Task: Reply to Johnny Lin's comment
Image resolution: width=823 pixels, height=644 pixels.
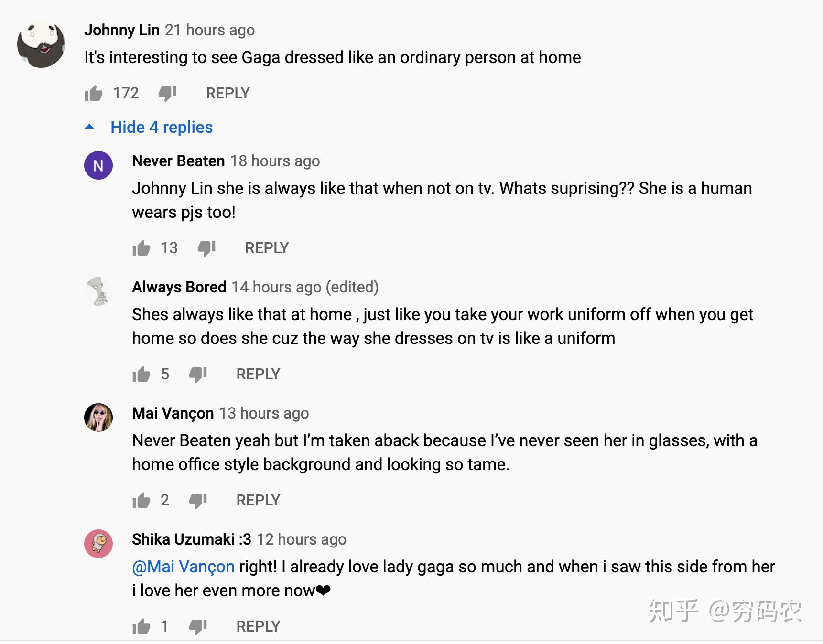Action: (227, 93)
